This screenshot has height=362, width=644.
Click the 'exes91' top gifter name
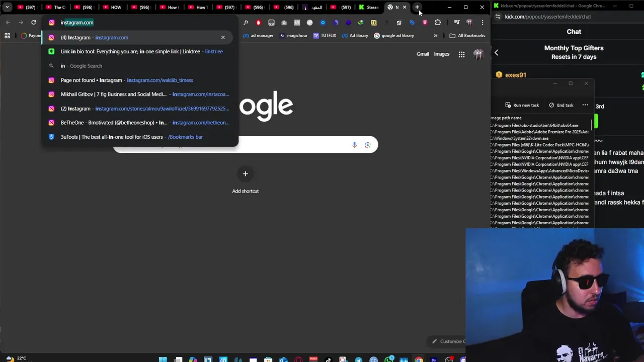tap(516, 75)
